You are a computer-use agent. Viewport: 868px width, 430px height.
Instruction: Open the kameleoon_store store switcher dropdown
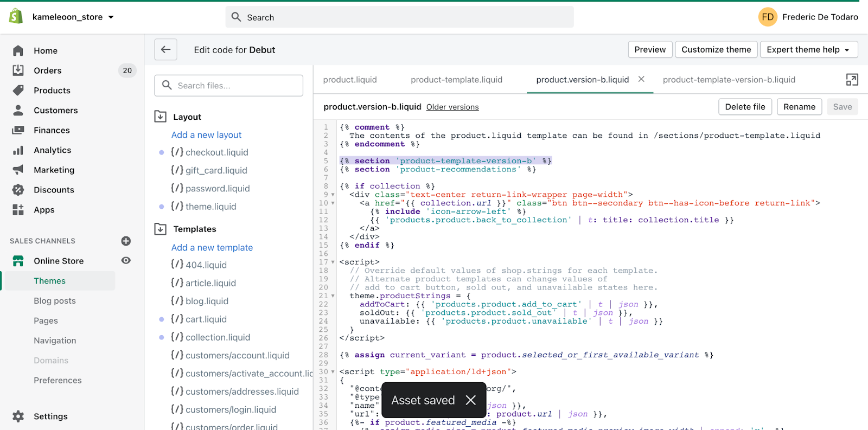[x=73, y=17]
